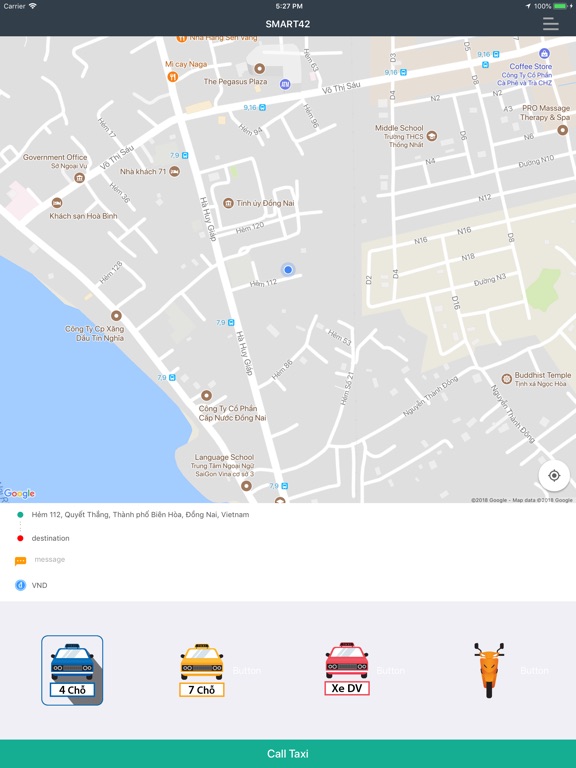This screenshot has height=768, width=576.
Task: Tap the ATM marker near Pegasus Plaza
Action: click(x=285, y=84)
